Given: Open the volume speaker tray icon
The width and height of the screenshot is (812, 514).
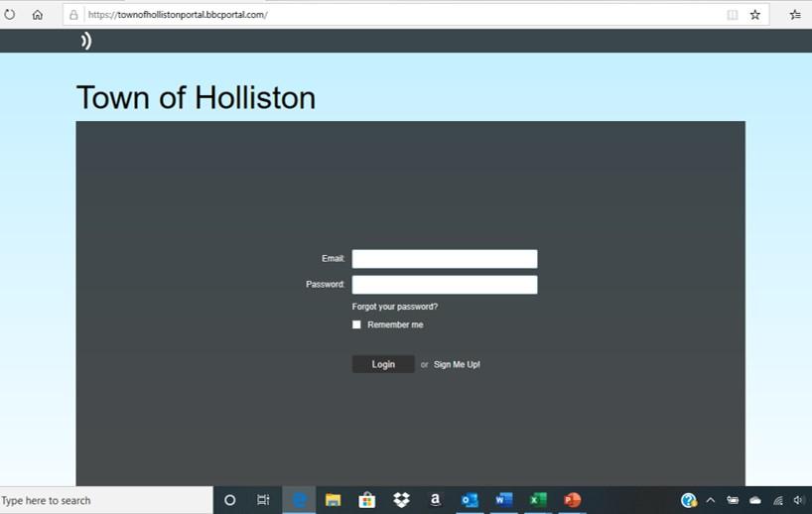Looking at the screenshot, I should point(798,500).
